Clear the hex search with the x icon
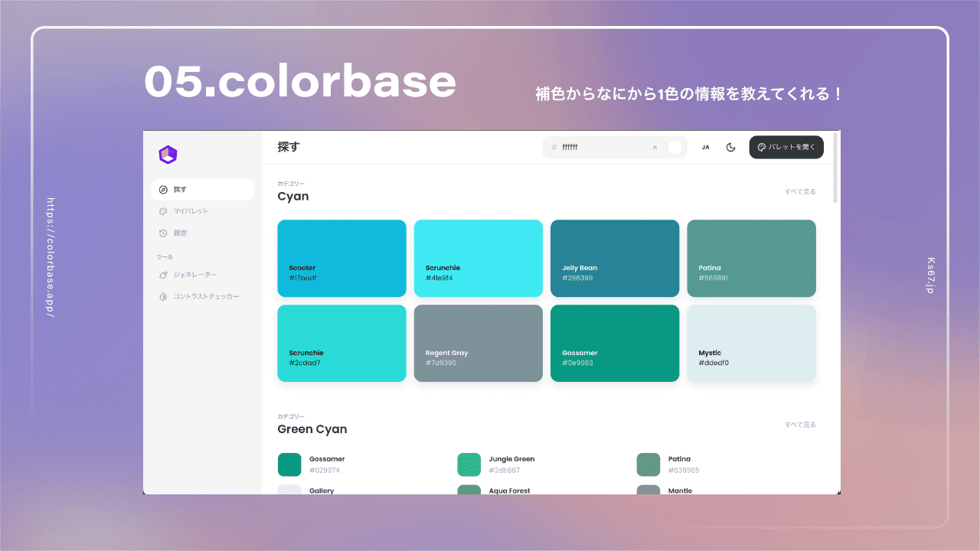Screen dimensions: 980x551 point(655,147)
